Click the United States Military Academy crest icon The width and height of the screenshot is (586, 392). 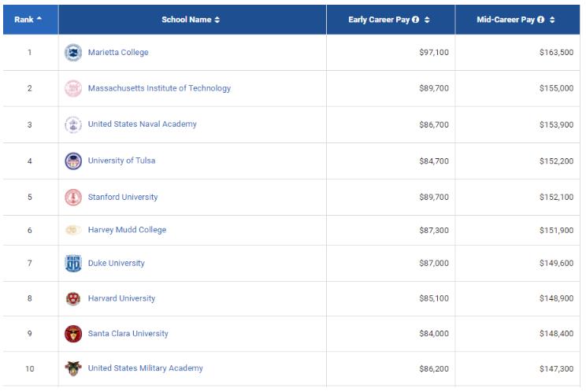[73, 368]
